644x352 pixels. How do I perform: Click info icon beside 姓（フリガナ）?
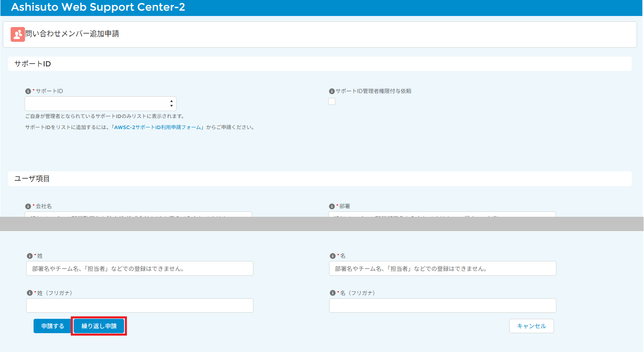click(29, 293)
